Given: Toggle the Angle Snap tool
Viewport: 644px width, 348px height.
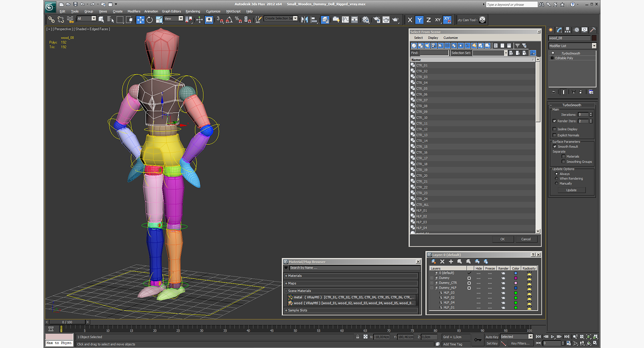Looking at the screenshot, I should point(229,20).
